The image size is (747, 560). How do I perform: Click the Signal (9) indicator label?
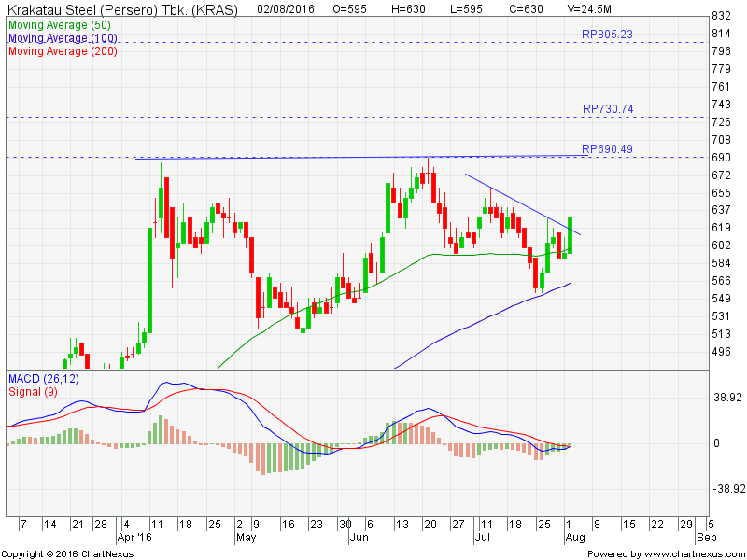[33, 392]
